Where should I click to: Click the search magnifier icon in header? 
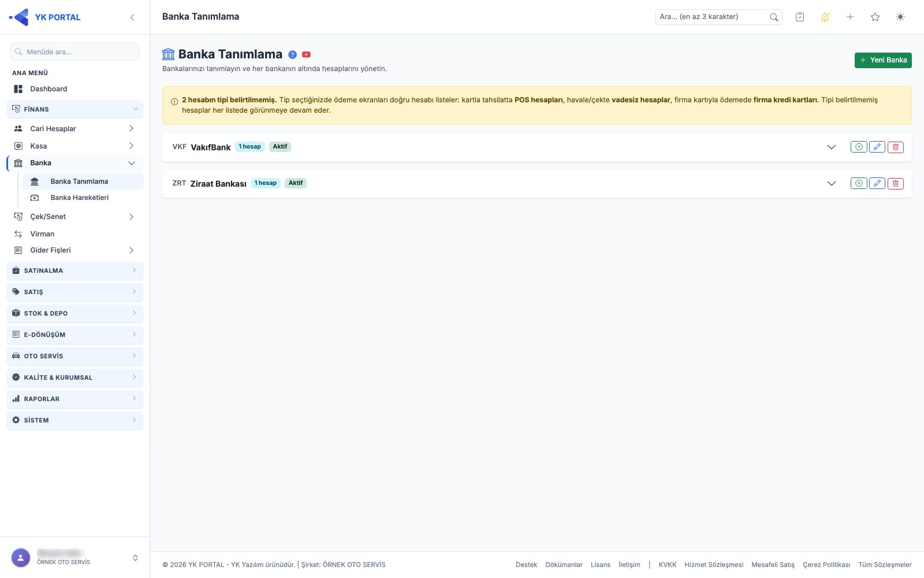tap(774, 17)
